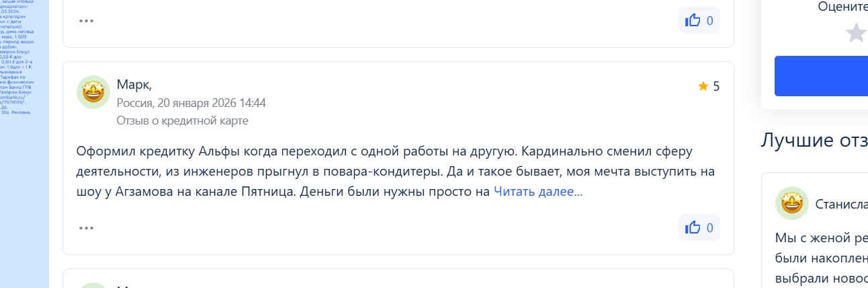Click the rating number 5 beside the star
The width and height of the screenshot is (868, 288).
716,86
